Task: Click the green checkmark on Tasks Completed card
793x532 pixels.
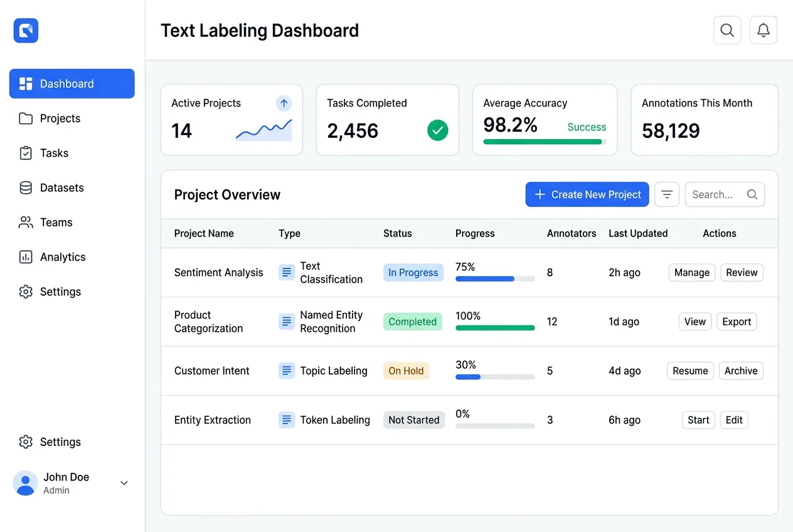Action: (x=438, y=130)
